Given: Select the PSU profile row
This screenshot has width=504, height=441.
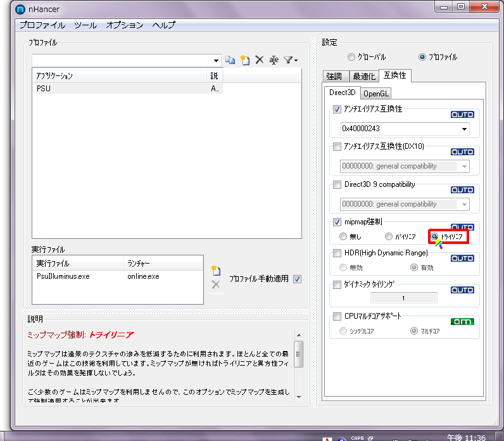Looking at the screenshot, I should click(128, 89).
